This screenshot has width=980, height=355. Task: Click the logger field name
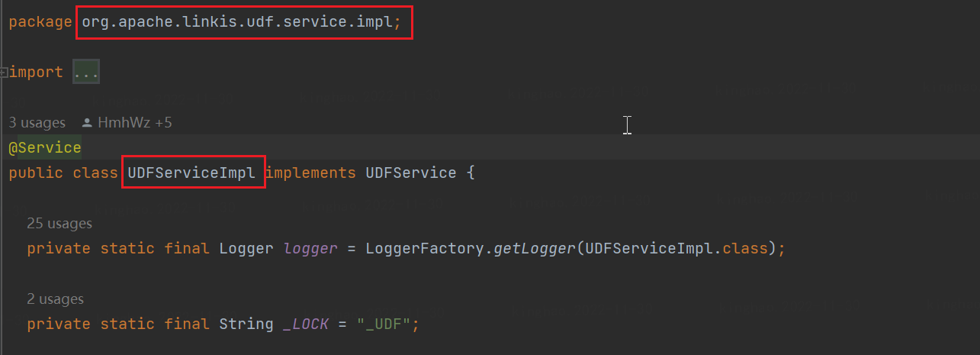click(x=310, y=249)
